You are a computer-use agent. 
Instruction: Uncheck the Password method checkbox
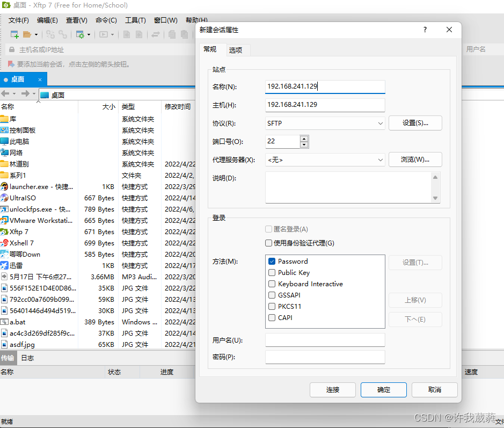pyautogui.click(x=272, y=261)
